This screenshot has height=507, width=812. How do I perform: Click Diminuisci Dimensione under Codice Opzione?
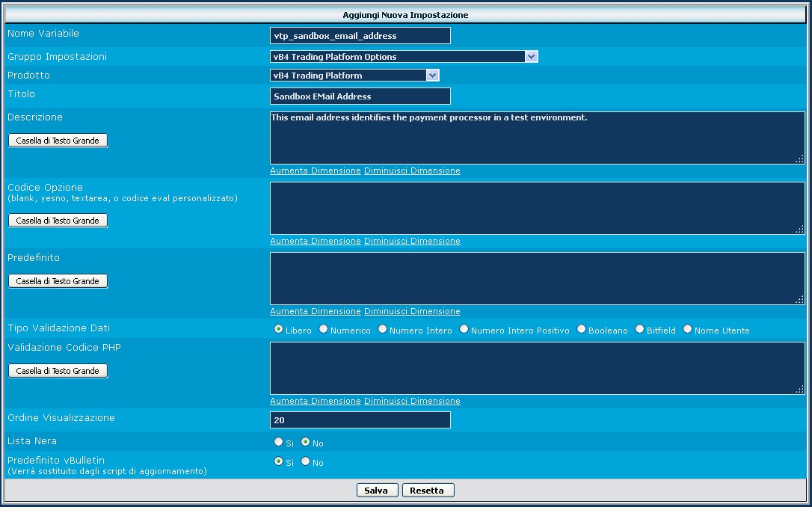click(412, 241)
